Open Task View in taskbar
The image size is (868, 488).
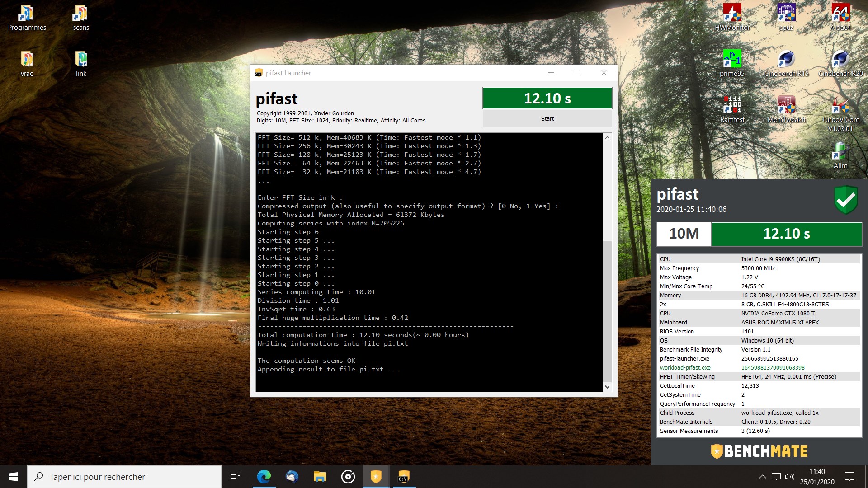point(235,477)
